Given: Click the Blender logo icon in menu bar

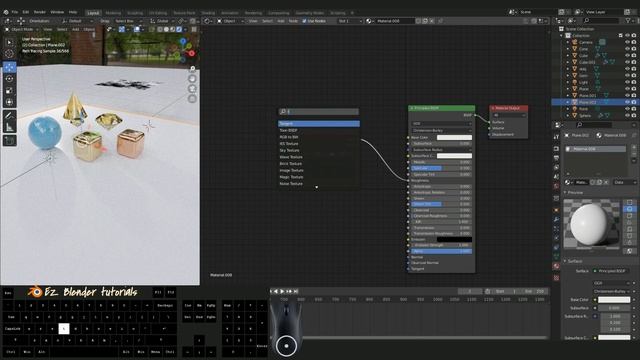Looking at the screenshot, I should pos(6,12).
